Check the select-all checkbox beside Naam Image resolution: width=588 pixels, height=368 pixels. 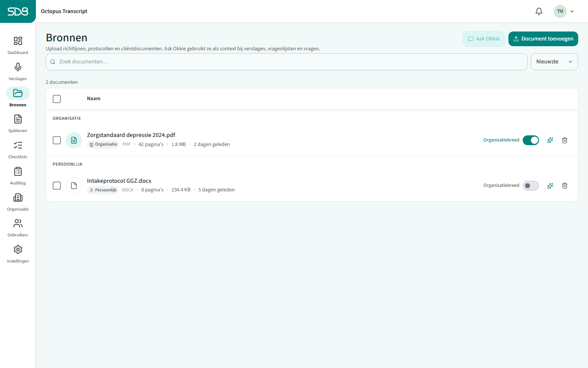click(x=57, y=99)
